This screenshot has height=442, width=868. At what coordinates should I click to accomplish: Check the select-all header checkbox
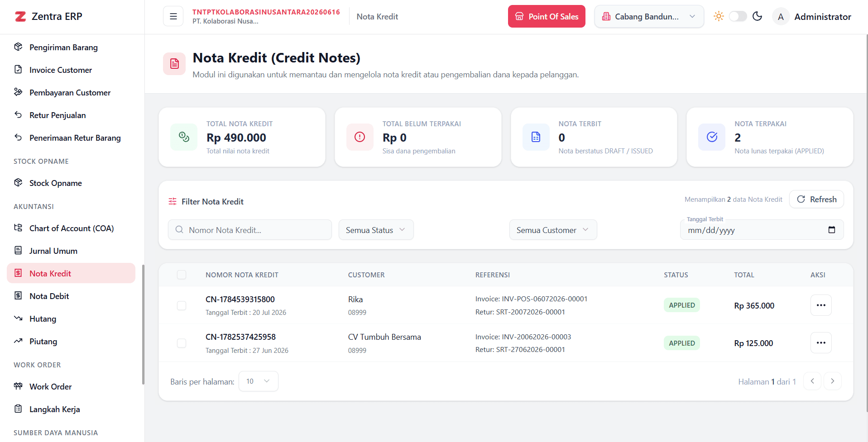coord(182,275)
